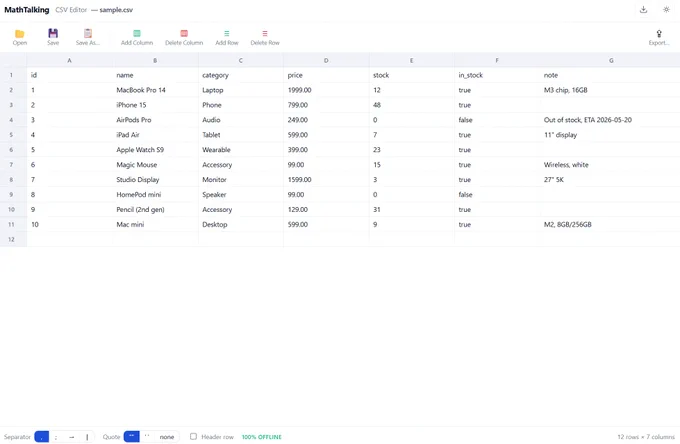Click the 'Monitor' category cell

click(x=241, y=180)
